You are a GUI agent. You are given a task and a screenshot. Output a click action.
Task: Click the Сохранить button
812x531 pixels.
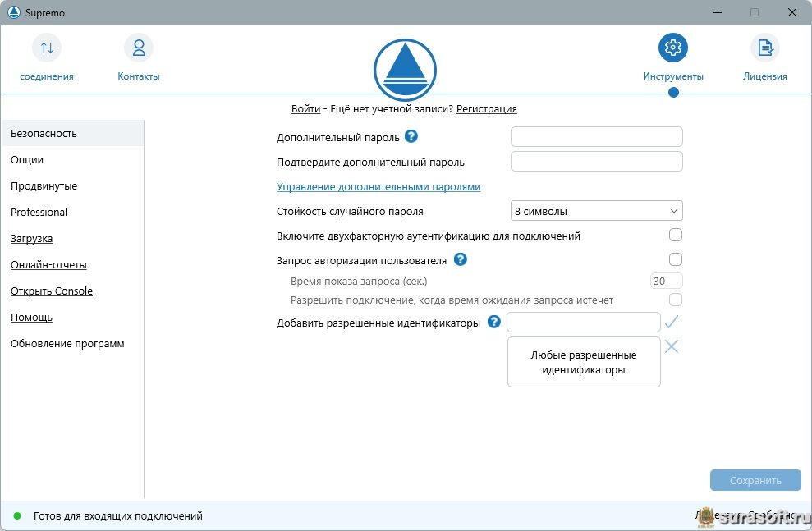(x=755, y=480)
